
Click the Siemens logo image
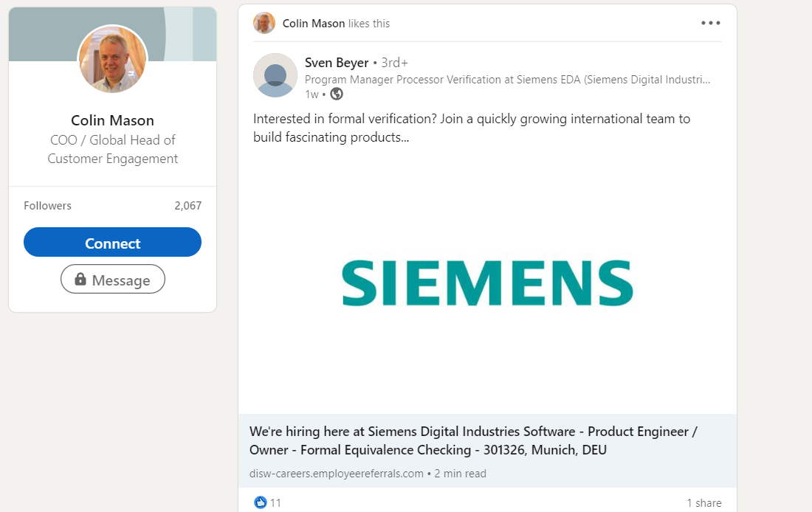pos(487,283)
